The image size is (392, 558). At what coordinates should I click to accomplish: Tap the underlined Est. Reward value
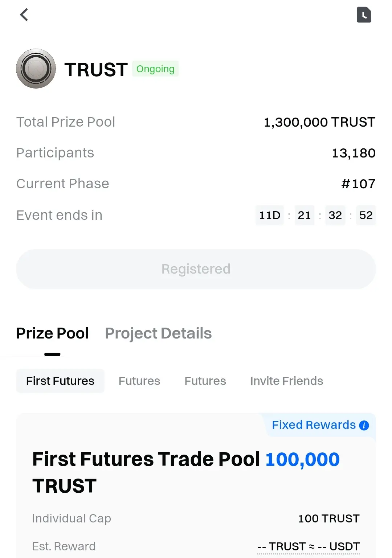tap(308, 546)
